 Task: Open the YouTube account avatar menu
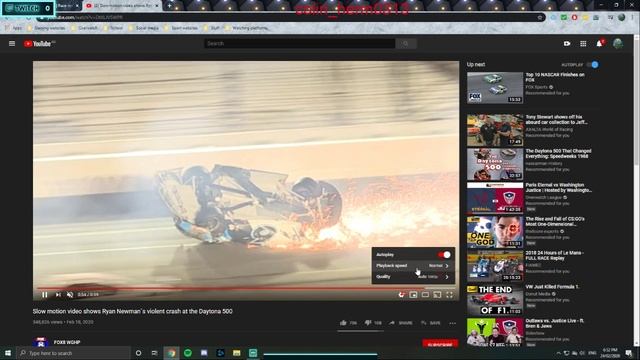point(618,44)
